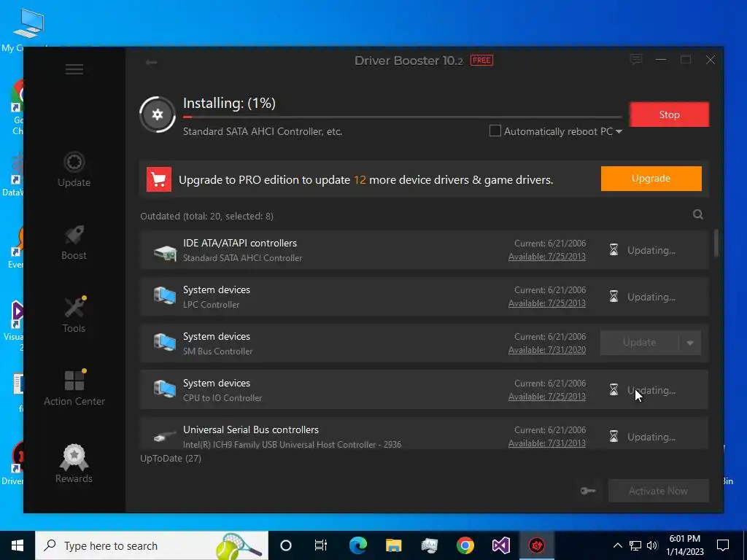Go back using the back arrow

151,63
